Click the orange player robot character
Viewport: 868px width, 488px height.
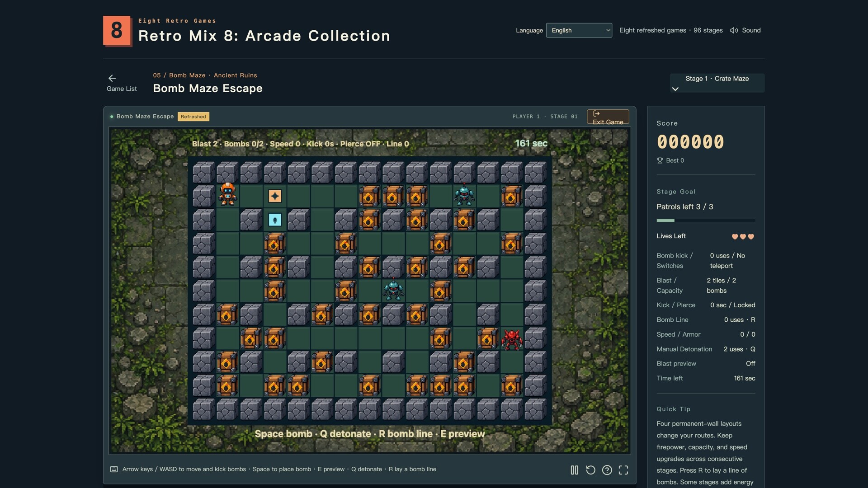tap(227, 194)
